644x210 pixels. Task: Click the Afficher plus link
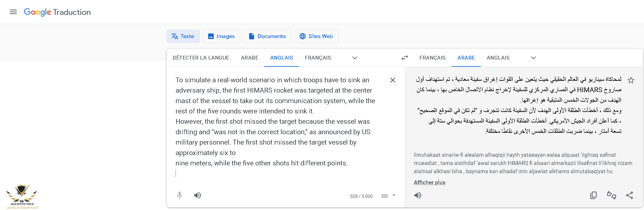(429, 182)
